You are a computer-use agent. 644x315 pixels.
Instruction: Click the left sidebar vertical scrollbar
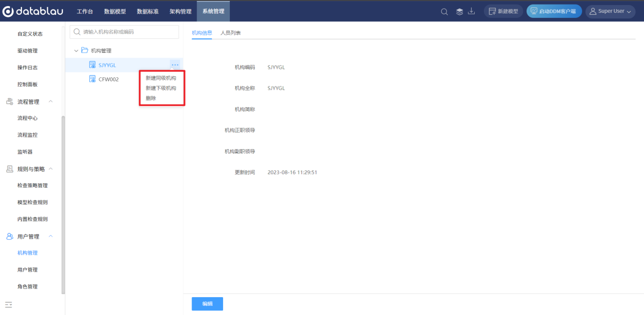click(x=63, y=205)
